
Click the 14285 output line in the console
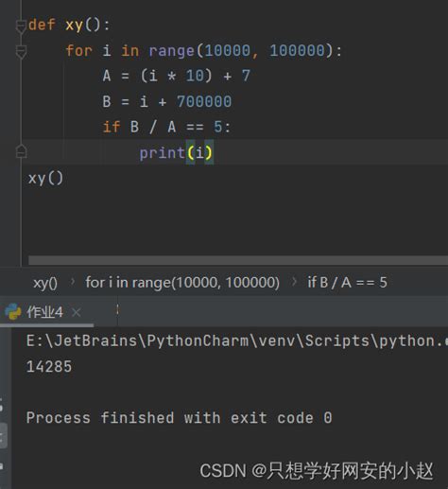pos(49,367)
